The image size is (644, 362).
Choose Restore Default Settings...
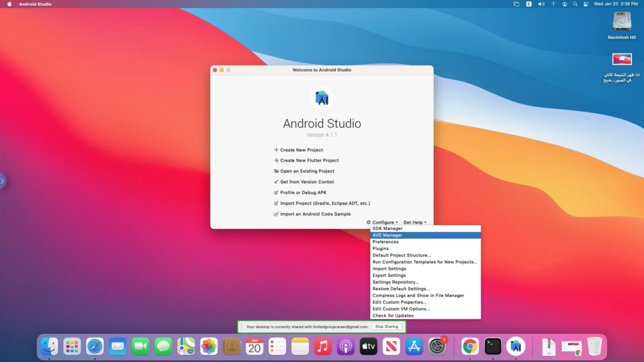[426, 289]
